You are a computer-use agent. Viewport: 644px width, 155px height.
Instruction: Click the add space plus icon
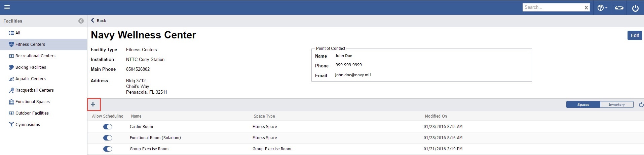[93, 104]
